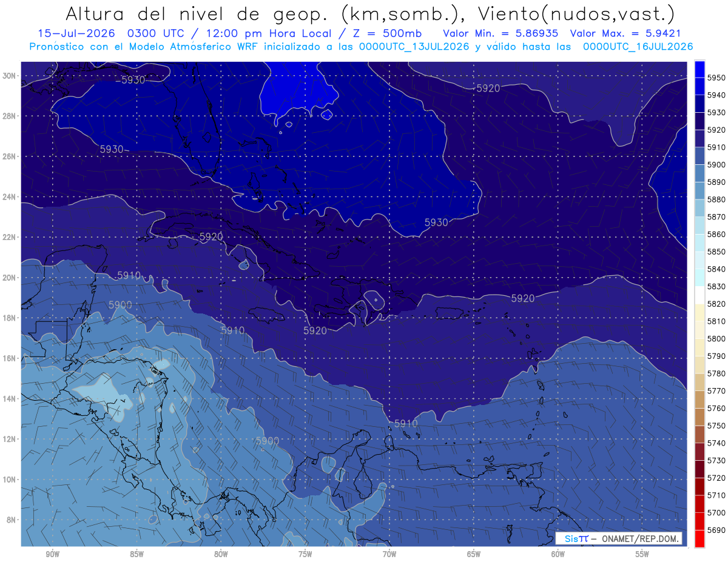Click the 80W longitude axis label
Image resolution: width=728 pixels, height=562 pixels.
(x=221, y=555)
